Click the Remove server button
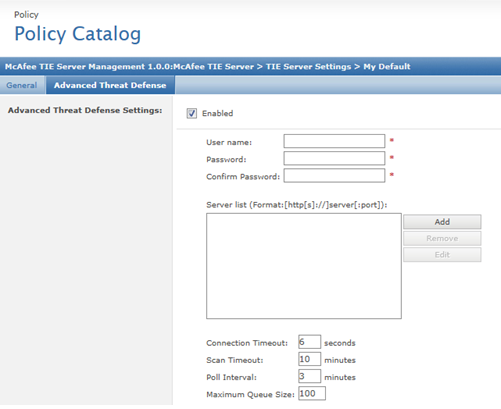 coord(442,238)
